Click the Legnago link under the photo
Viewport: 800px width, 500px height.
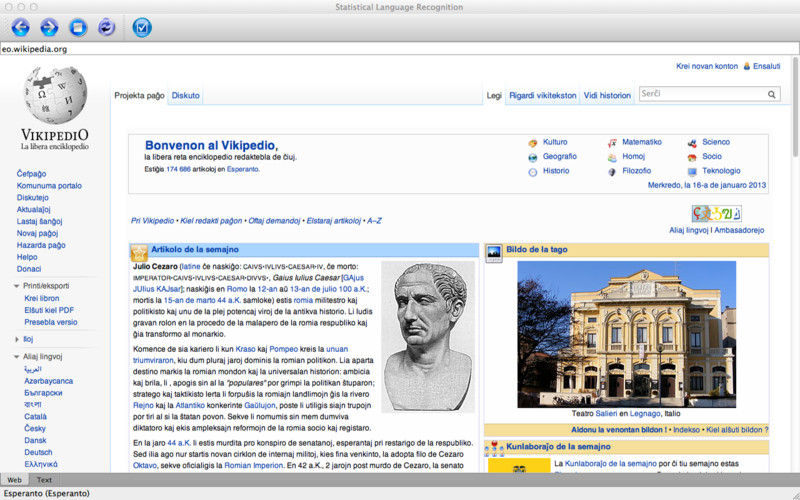pyautogui.click(x=645, y=414)
